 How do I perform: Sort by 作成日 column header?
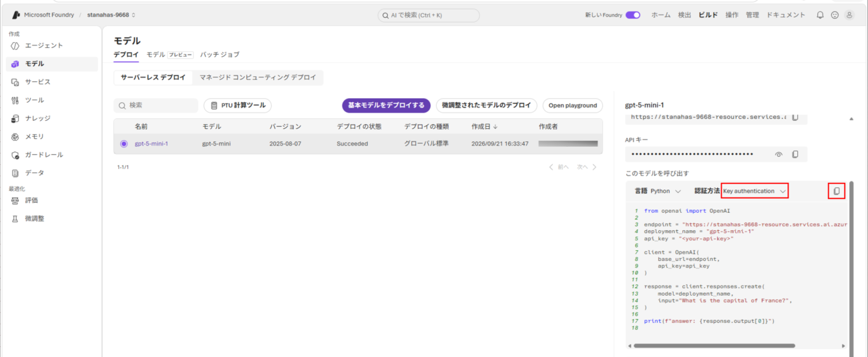[x=484, y=126]
